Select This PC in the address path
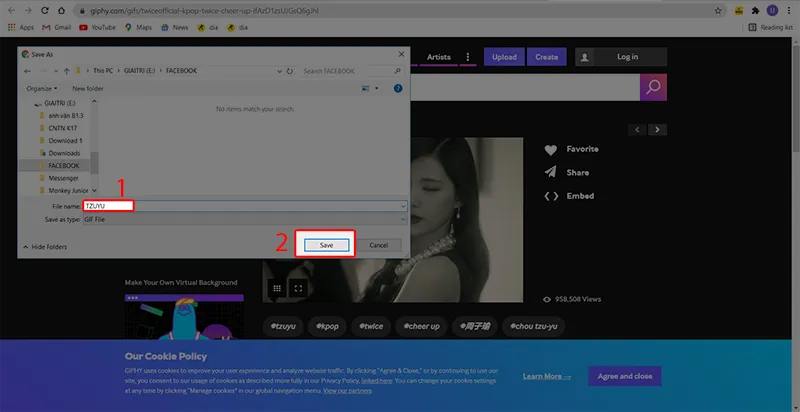The height and width of the screenshot is (412, 800). coord(103,71)
